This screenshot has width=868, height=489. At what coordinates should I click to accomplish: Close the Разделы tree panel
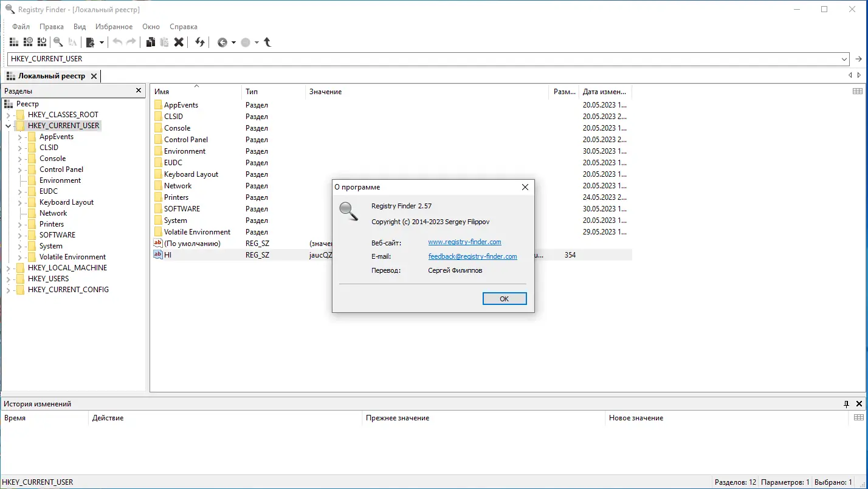[x=139, y=91]
